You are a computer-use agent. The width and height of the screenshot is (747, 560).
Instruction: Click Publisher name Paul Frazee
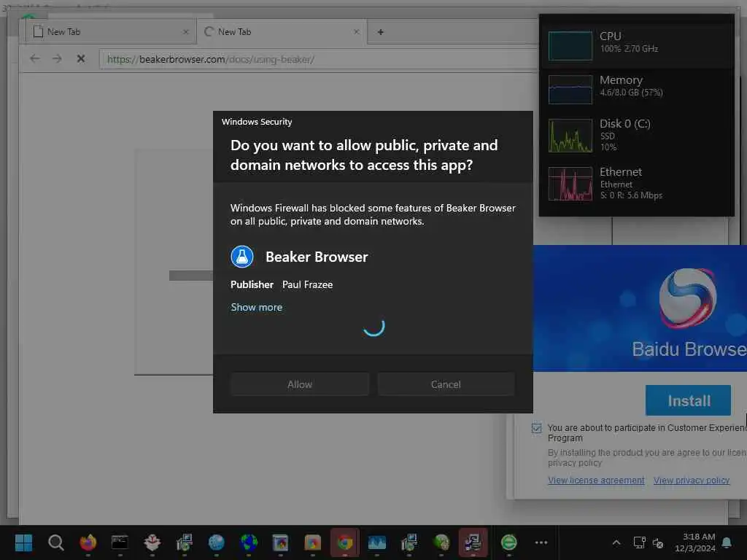307,284
